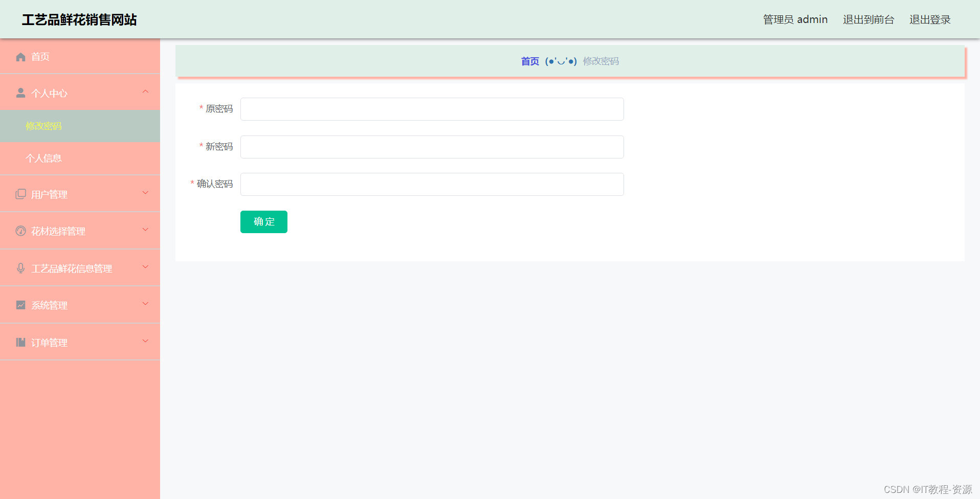Open the 订单管理 menu label
The width and height of the screenshot is (980, 499).
pyautogui.click(x=49, y=343)
